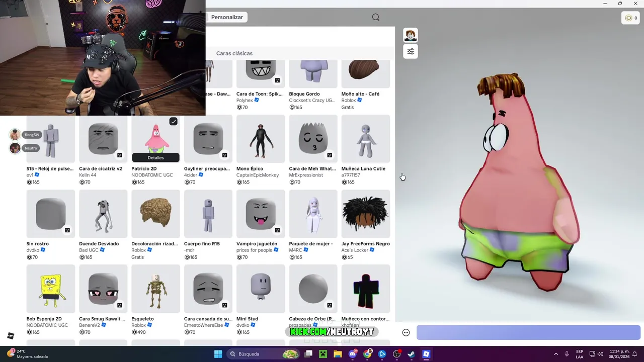Select the Cuerpo fino R15 item

(208, 214)
